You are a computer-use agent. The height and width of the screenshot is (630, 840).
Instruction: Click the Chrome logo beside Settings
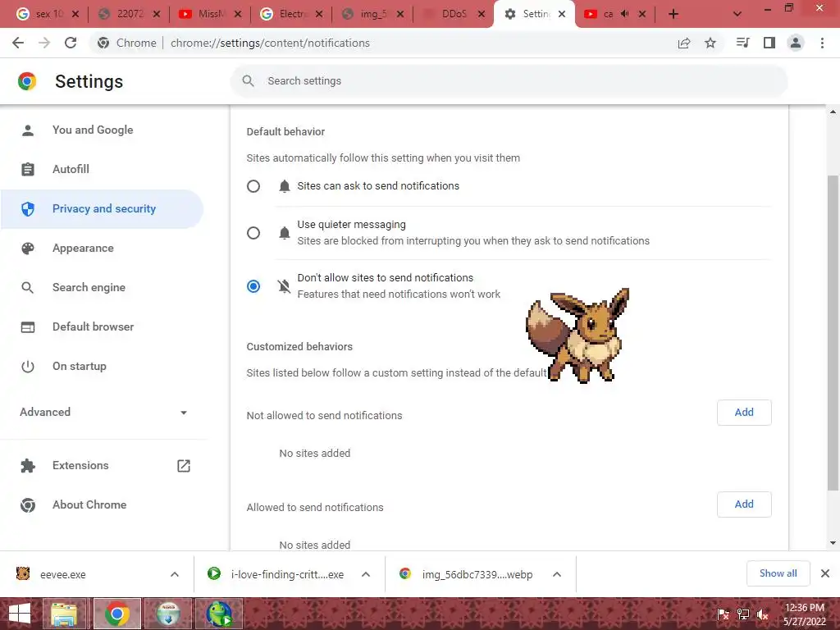click(x=27, y=81)
